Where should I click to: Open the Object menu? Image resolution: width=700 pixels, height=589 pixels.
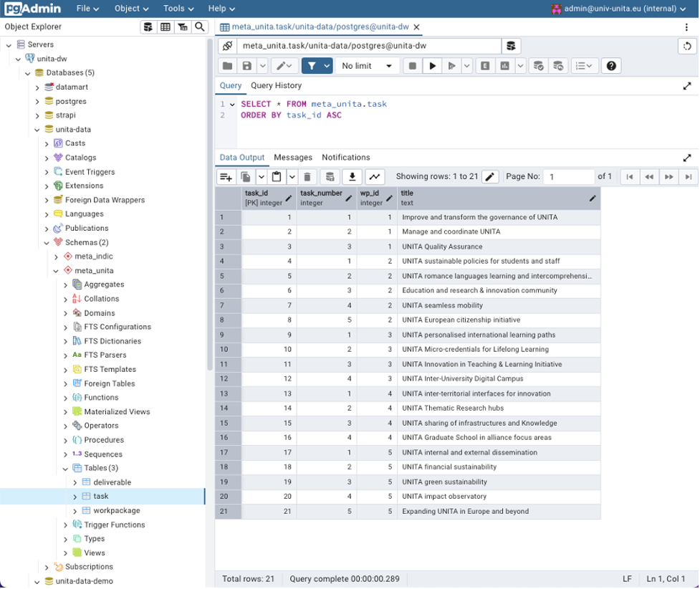coord(131,9)
